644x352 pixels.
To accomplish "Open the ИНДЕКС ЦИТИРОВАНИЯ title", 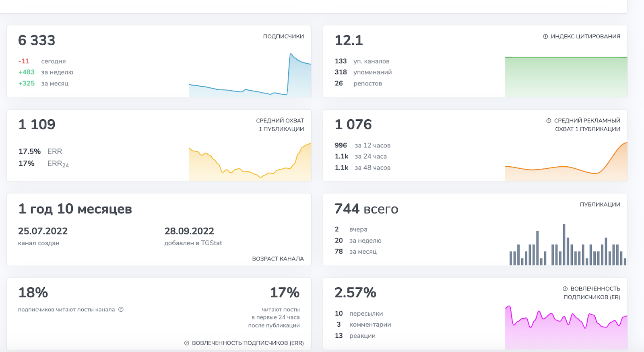I will point(585,36).
